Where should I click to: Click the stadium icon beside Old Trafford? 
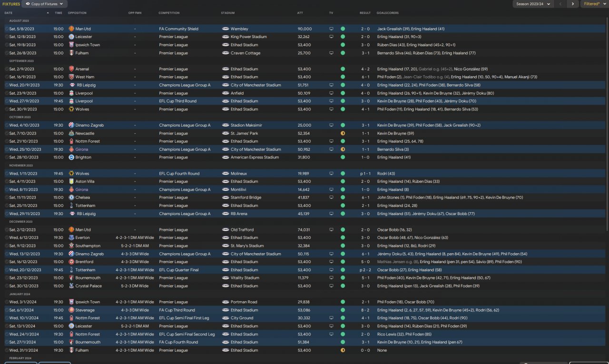[x=226, y=229]
